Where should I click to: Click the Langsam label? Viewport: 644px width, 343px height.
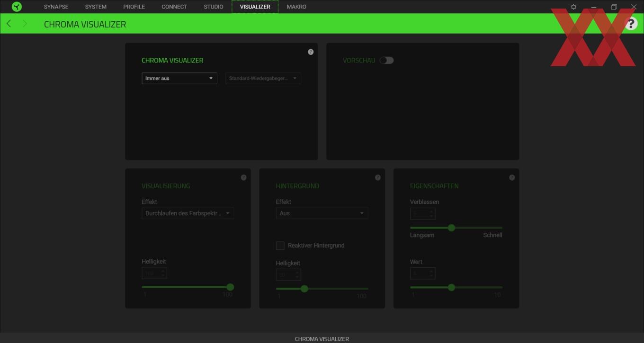[x=422, y=235]
